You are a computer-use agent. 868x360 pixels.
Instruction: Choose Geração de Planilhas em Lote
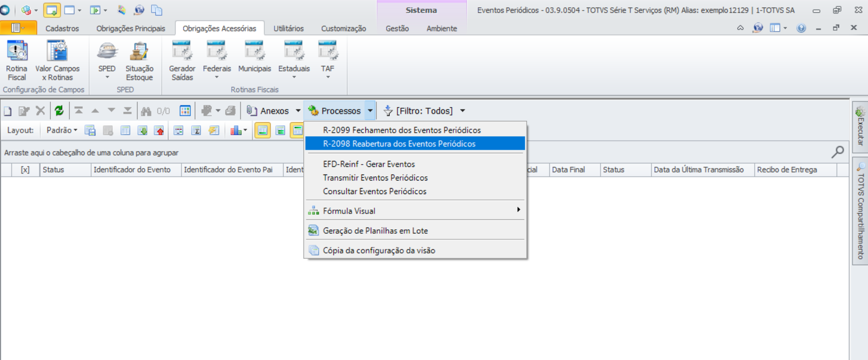[415, 231]
